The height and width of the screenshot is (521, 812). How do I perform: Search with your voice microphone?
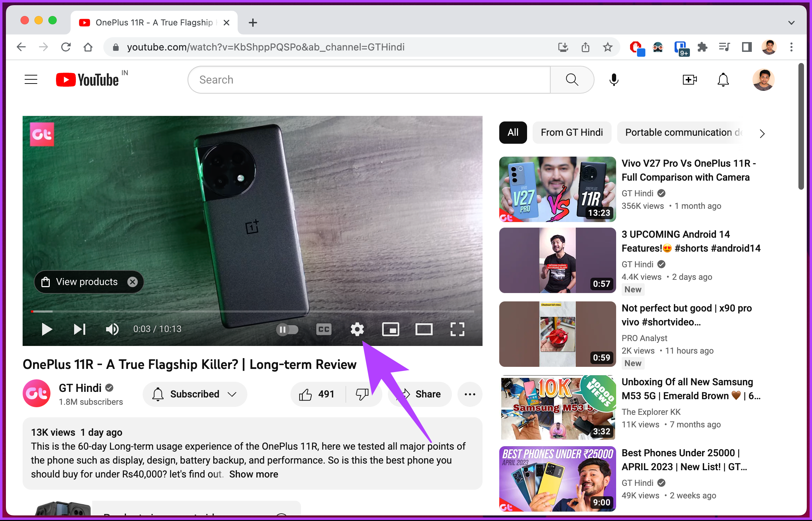(x=614, y=80)
